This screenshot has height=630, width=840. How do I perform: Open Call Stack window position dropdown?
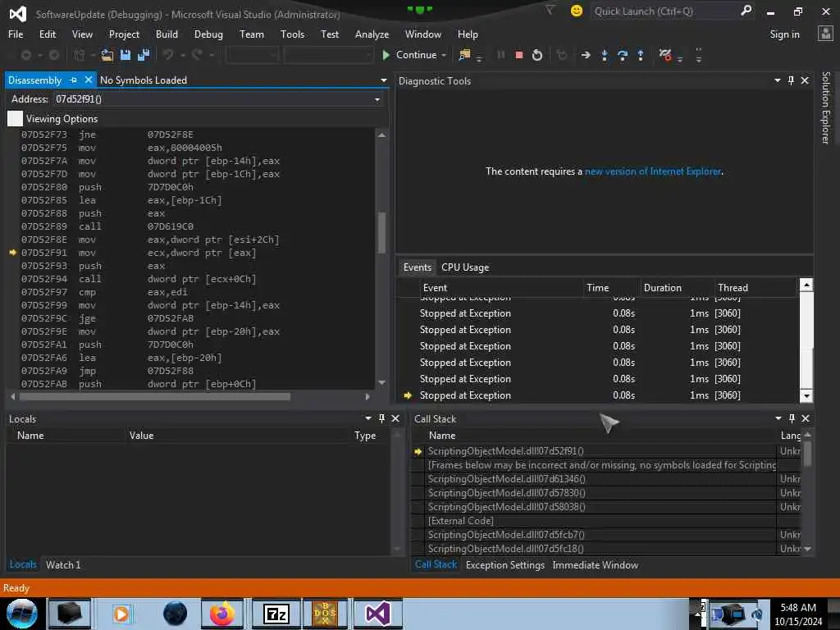coord(778,418)
